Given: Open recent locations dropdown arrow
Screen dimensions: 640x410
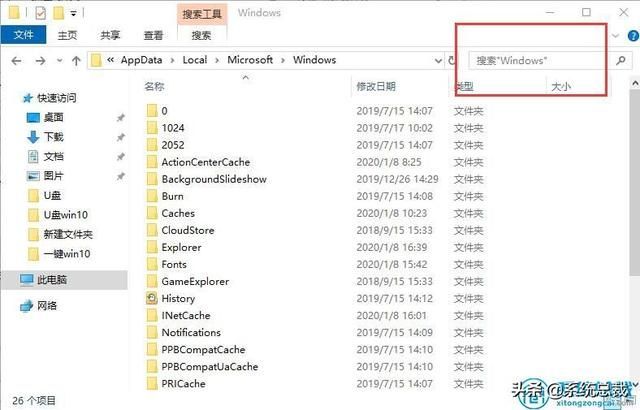Looking at the screenshot, I should (x=60, y=61).
